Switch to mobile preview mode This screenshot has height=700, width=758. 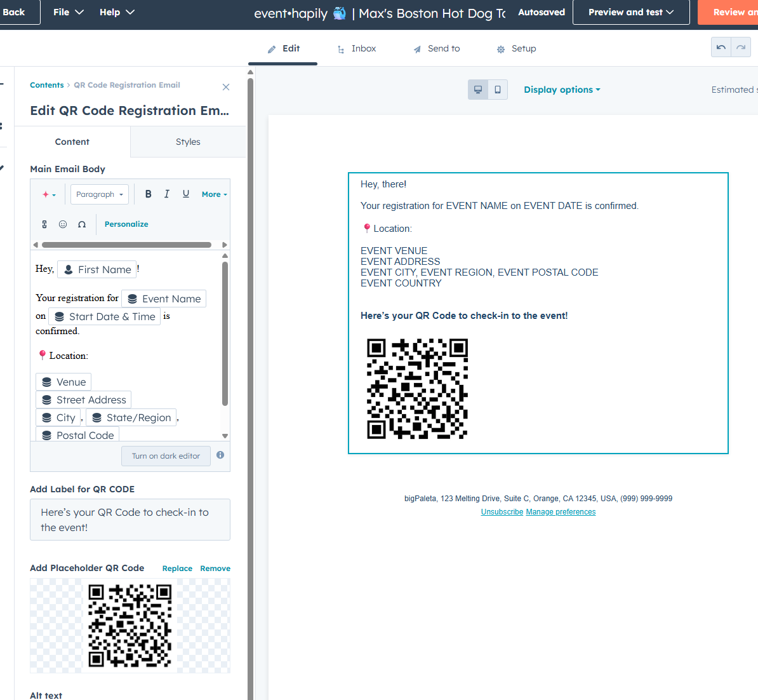click(498, 90)
